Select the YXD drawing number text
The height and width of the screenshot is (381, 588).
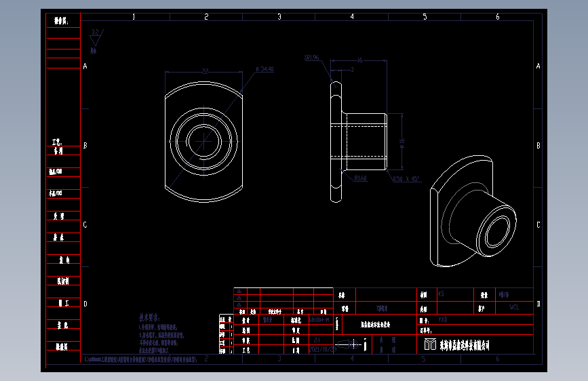[443, 319]
